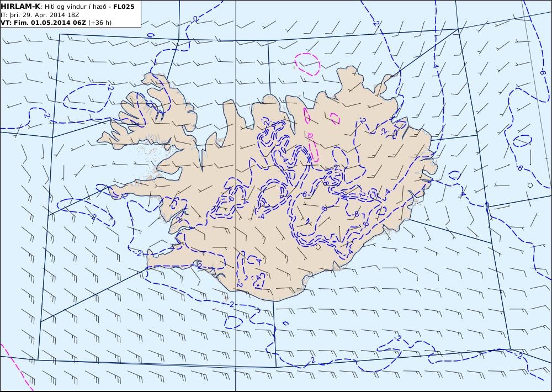
Task: Select the 'VT: Fim. 01.05.2014 06Z' valid time
Action: point(43,23)
